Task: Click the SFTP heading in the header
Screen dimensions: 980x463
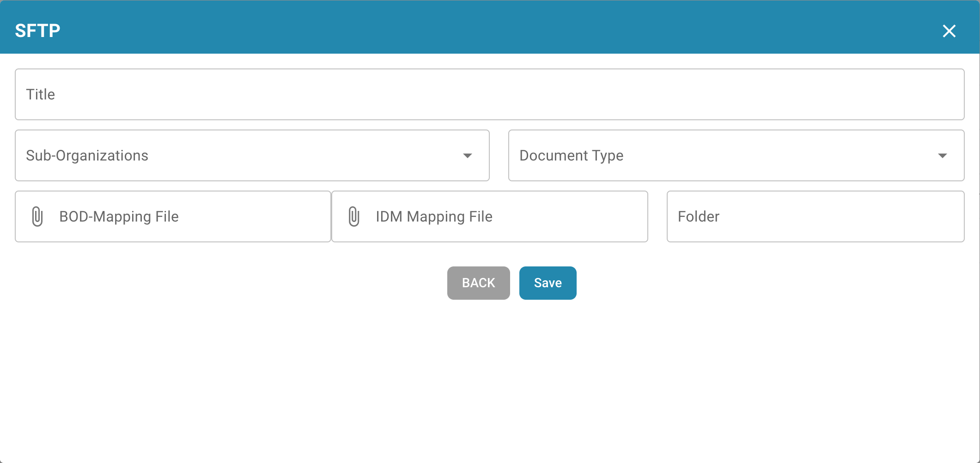Action: point(37,31)
